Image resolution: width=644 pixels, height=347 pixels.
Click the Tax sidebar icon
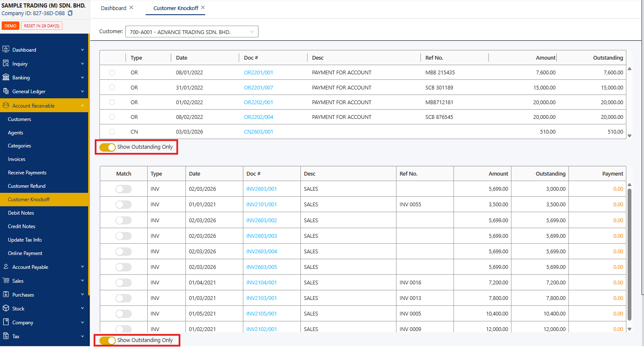click(6, 336)
